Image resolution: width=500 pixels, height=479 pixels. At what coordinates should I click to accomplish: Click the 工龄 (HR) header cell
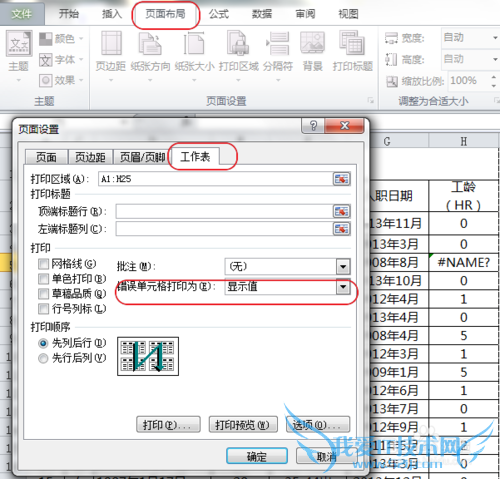coord(464,196)
